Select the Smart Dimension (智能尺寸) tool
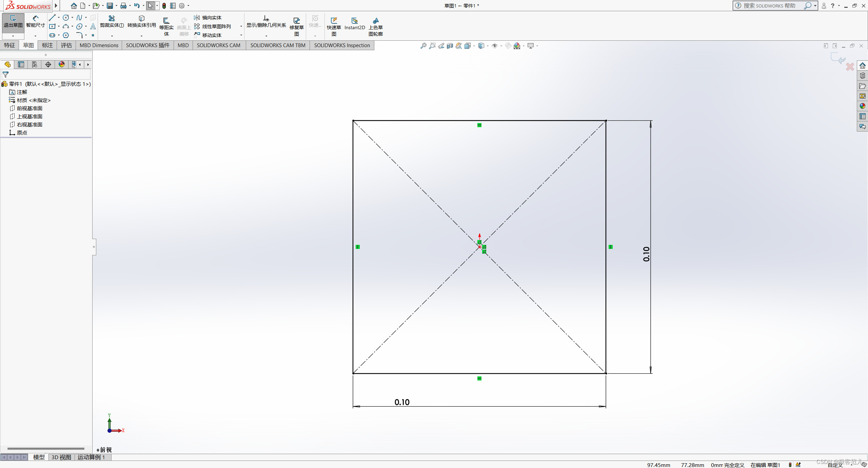This screenshot has width=868, height=468. (x=35, y=22)
